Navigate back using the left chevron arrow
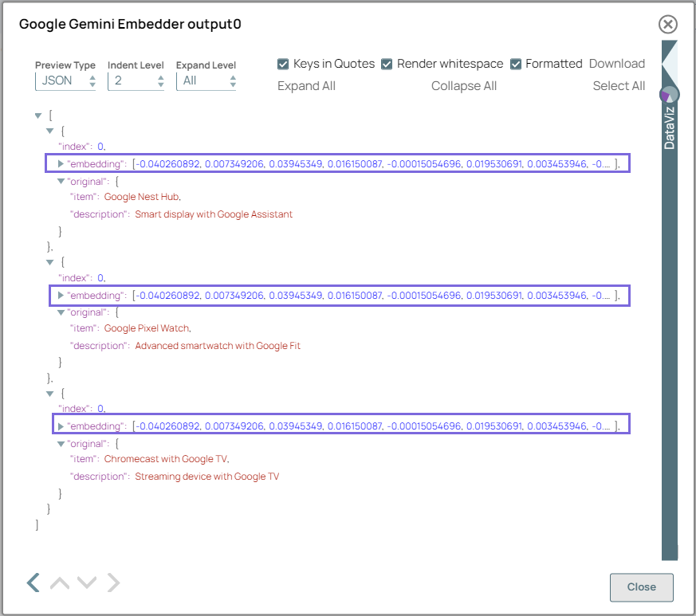 [x=33, y=583]
